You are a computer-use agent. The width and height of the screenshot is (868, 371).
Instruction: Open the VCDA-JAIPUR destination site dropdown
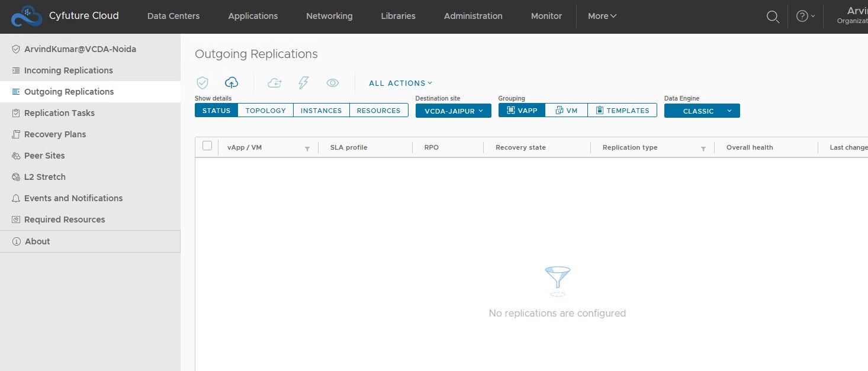pyautogui.click(x=453, y=111)
